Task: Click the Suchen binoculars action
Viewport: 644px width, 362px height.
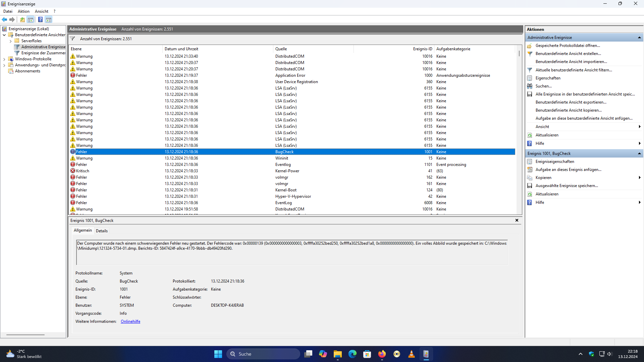Action: pos(543,86)
